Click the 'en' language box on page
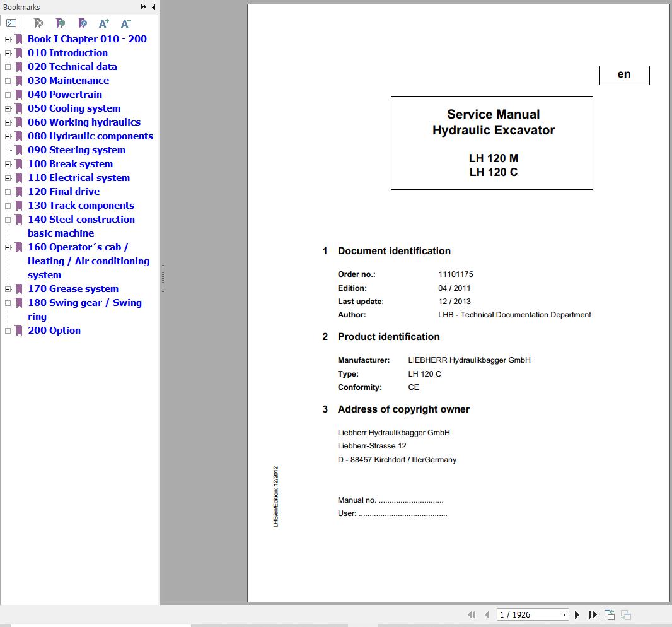Image resolution: width=672 pixels, height=627 pixels. click(624, 75)
